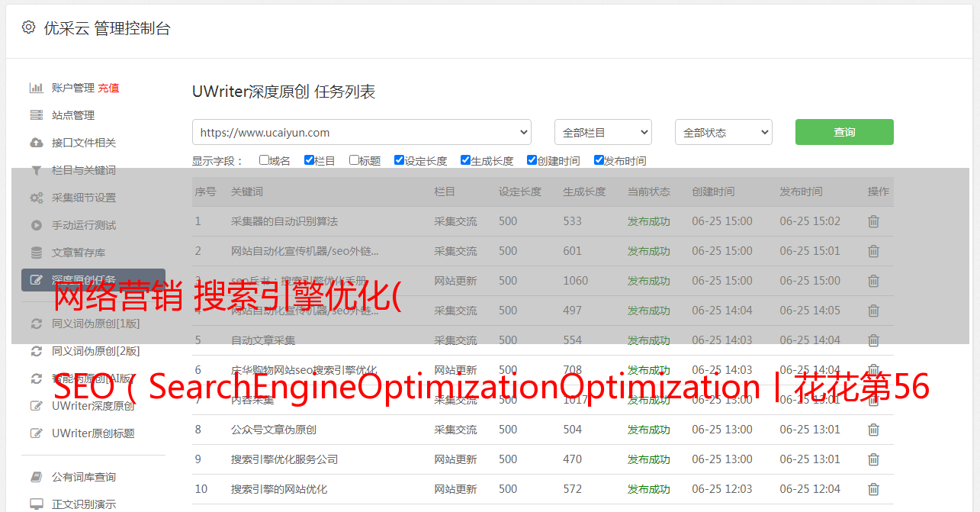980x512 pixels.
Task: Delete the 自动文章采集 task
Action: point(873,340)
